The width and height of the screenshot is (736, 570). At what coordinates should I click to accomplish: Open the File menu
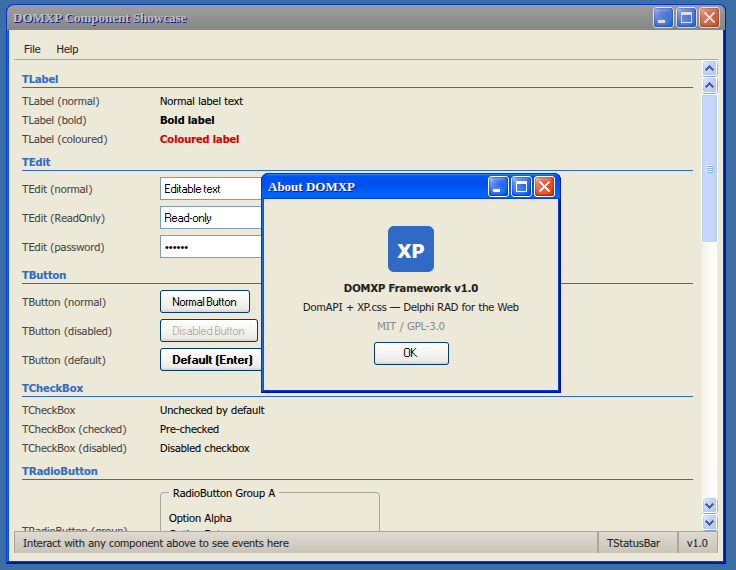pos(32,49)
